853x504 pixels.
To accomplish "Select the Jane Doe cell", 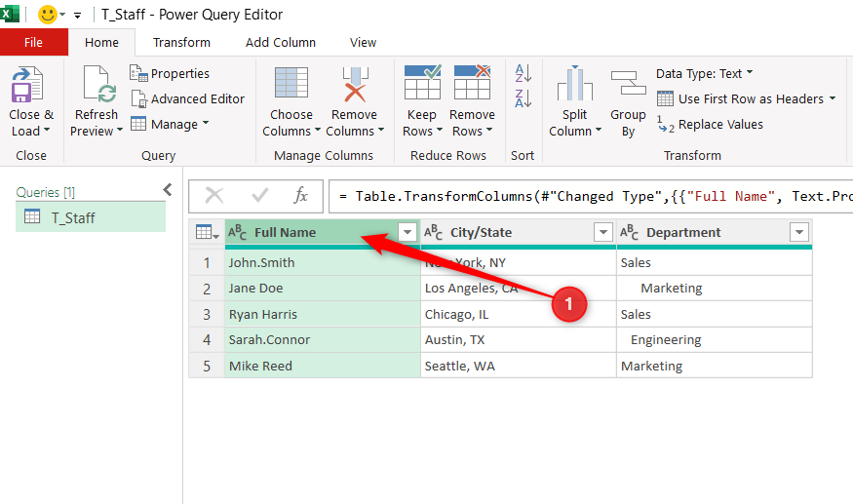I will (323, 288).
